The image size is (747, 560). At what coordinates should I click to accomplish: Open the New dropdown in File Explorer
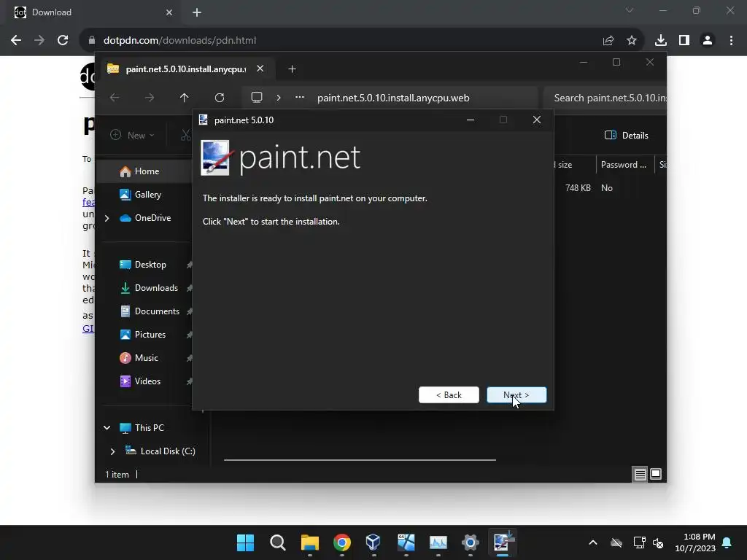click(132, 135)
